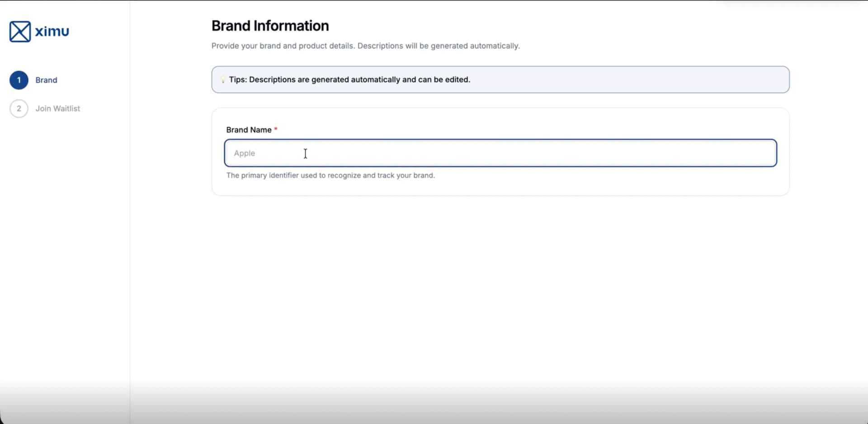The height and width of the screenshot is (424, 868).
Task: Click the lightbulb icon in Tips banner
Action: coord(222,80)
